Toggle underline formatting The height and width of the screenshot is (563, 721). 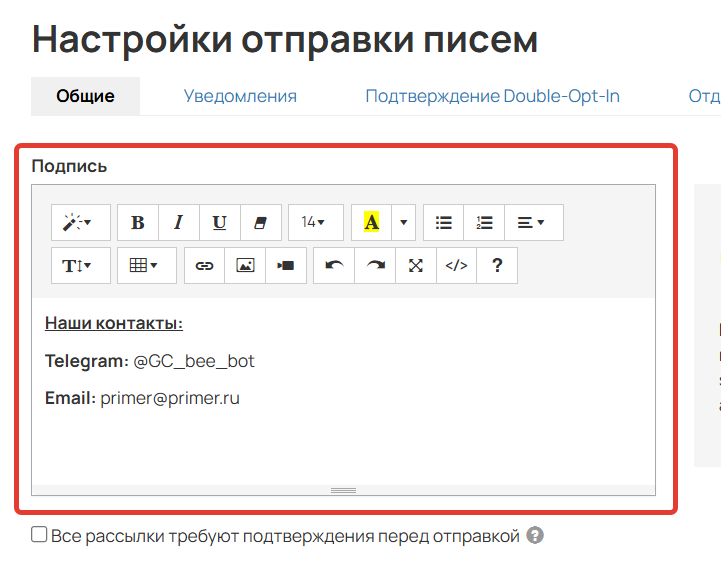tap(220, 223)
